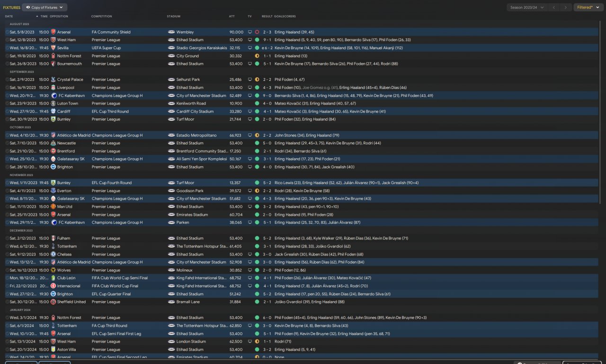Sort fixtures by the DATE column header

pos(9,16)
